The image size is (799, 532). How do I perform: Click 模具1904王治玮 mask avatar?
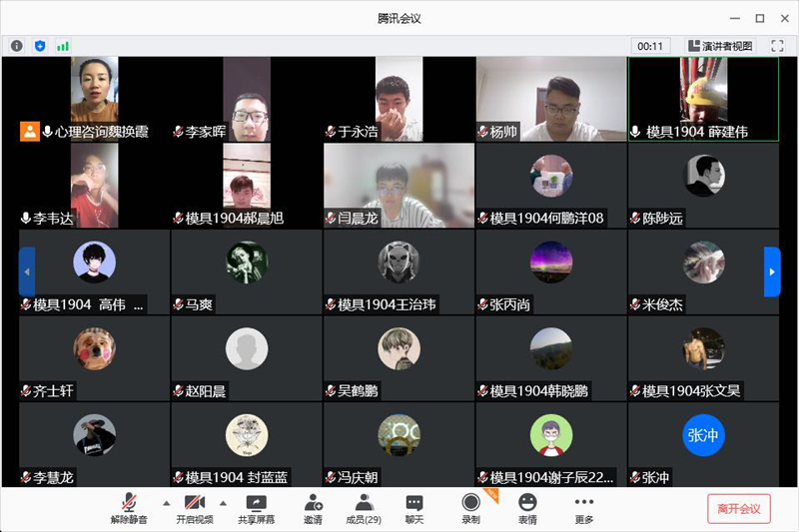(399, 263)
